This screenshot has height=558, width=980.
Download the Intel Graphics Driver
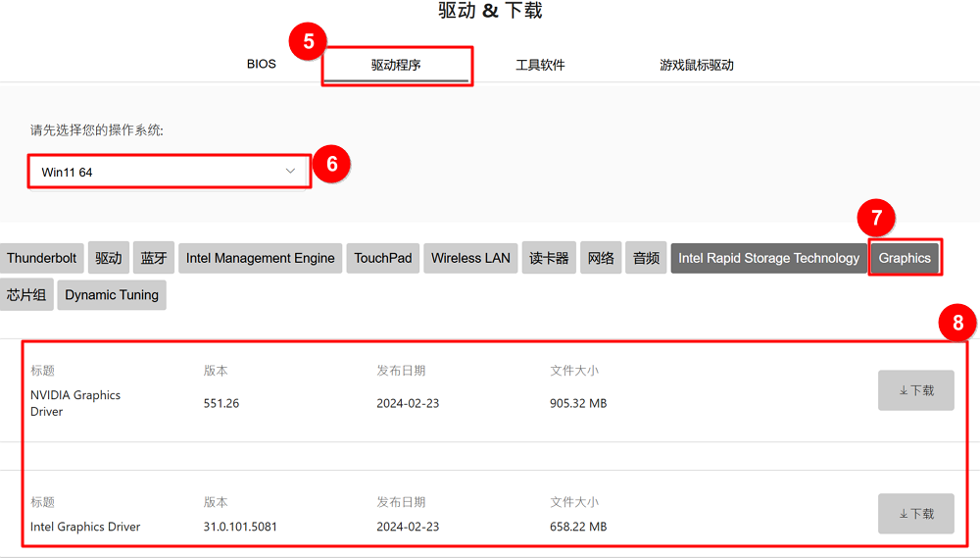[x=915, y=514]
